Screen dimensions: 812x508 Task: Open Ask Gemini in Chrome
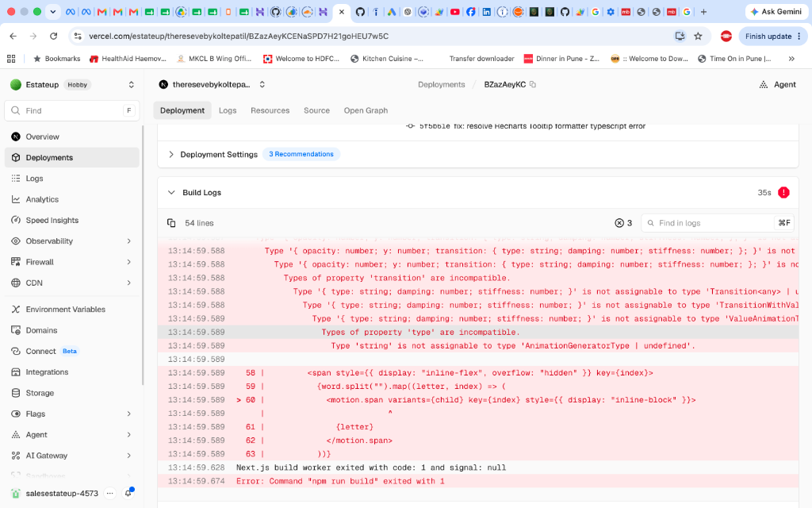pos(776,11)
